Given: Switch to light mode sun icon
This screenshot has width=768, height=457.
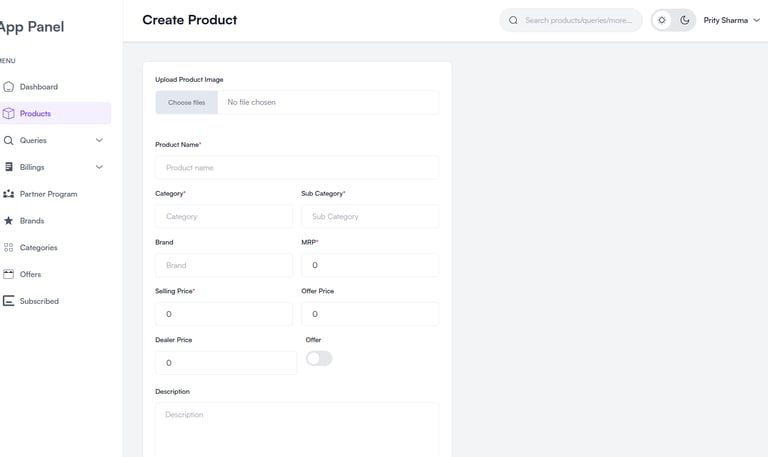Looking at the screenshot, I should tap(662, 20).
